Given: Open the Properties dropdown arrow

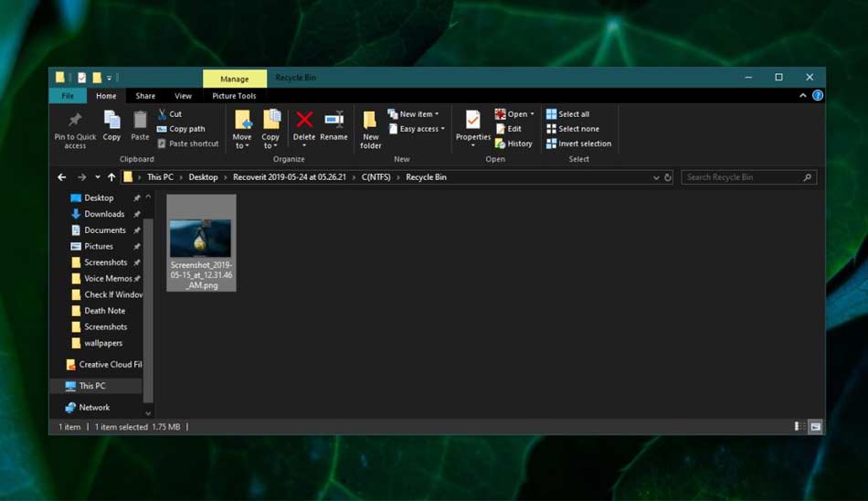Looking at the screenshot, I should coord(472,145).
